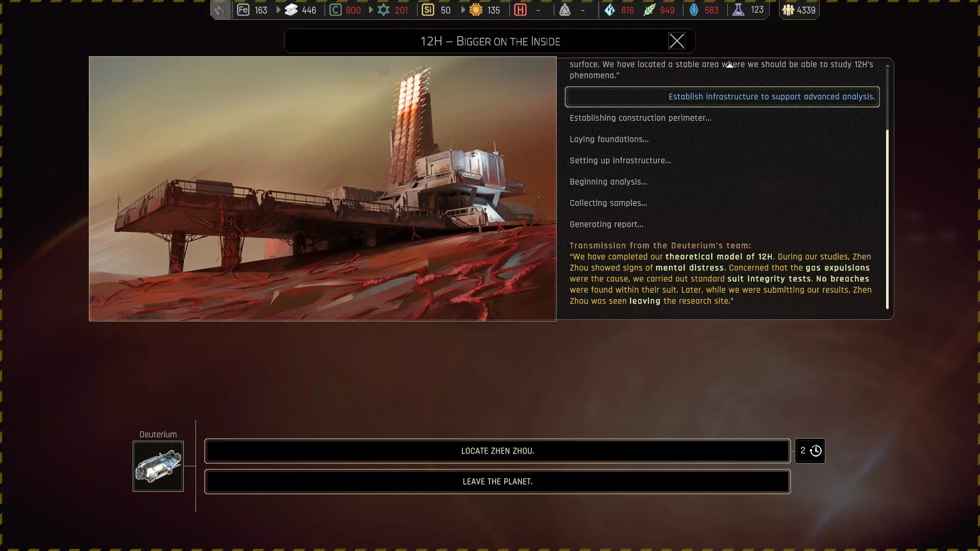
Task: Choose Leave the Planet option
Action: click(x=497, y=482)
